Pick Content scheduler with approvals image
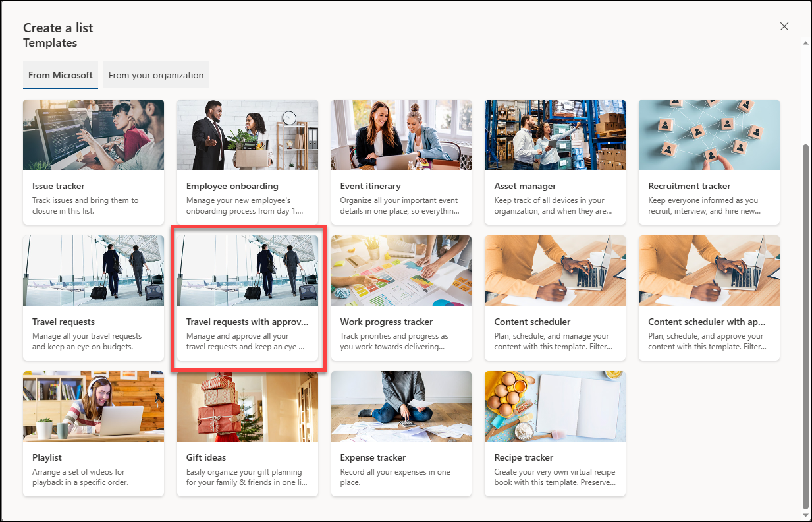 pyautogui.click(x=709, y=271)
